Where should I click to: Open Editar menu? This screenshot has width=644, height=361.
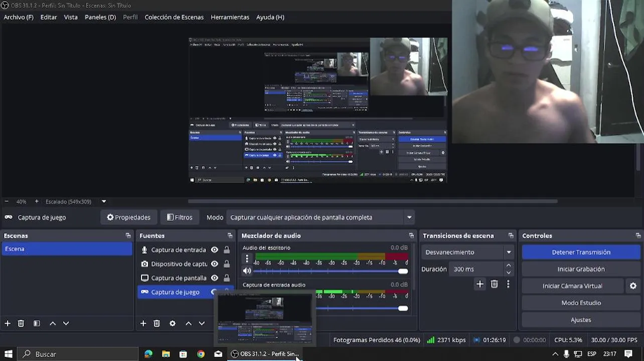49,17
